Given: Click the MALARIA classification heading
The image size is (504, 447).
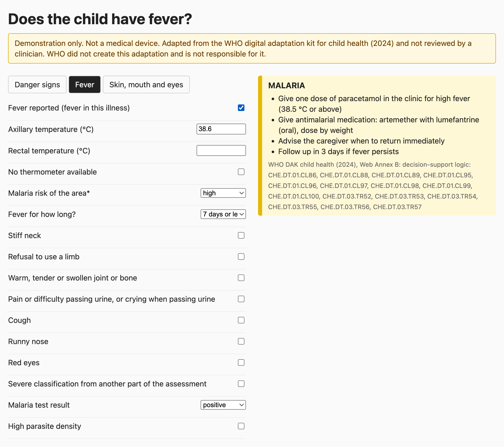Looking at the screenshot, I should click(x=287, y=86).
